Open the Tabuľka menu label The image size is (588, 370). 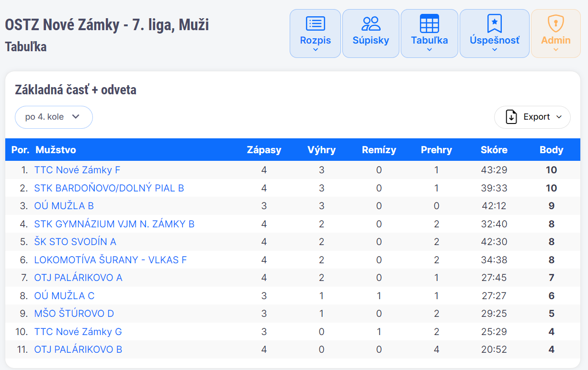pyautogui.click(x=430, y=40)
